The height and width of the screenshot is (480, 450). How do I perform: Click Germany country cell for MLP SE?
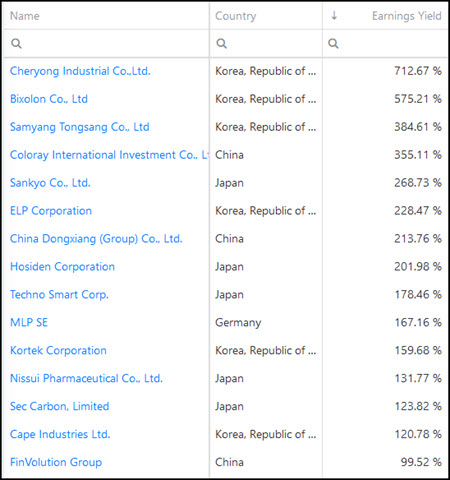pyautogui.click(x=238, y=323)
